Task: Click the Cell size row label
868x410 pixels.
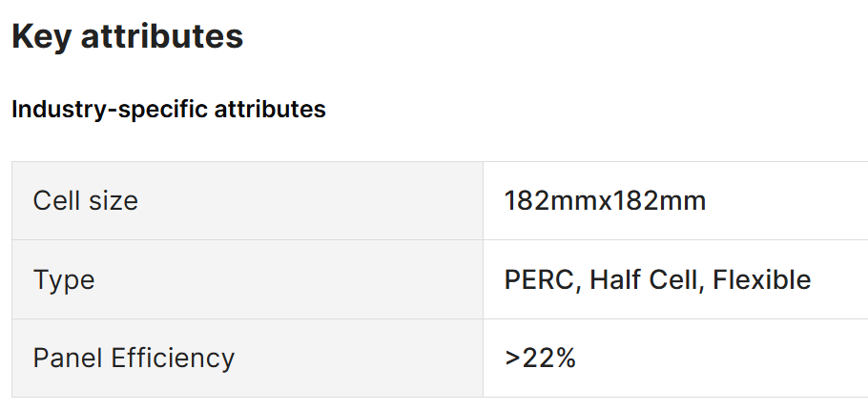Action: click(85, 200)
